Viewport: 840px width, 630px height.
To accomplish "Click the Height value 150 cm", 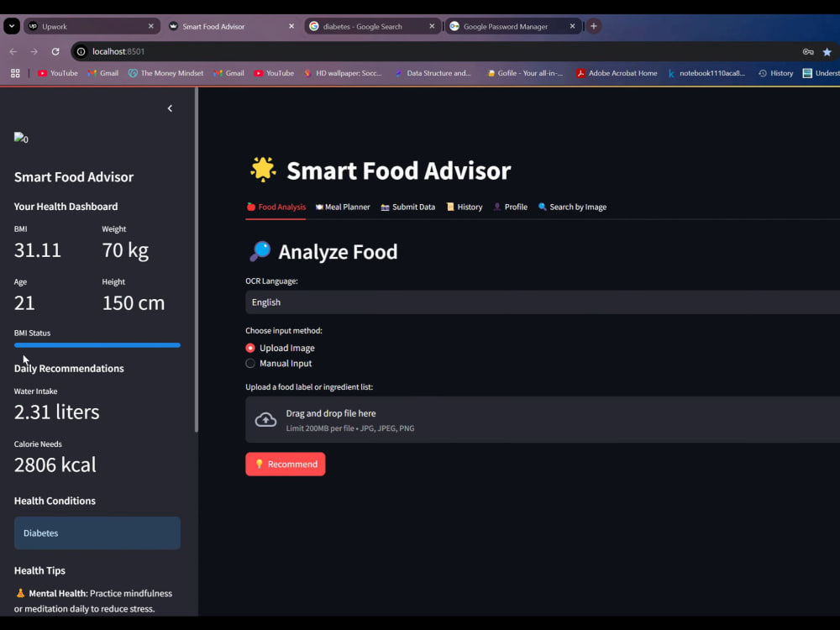I will (x=134, y=303).
